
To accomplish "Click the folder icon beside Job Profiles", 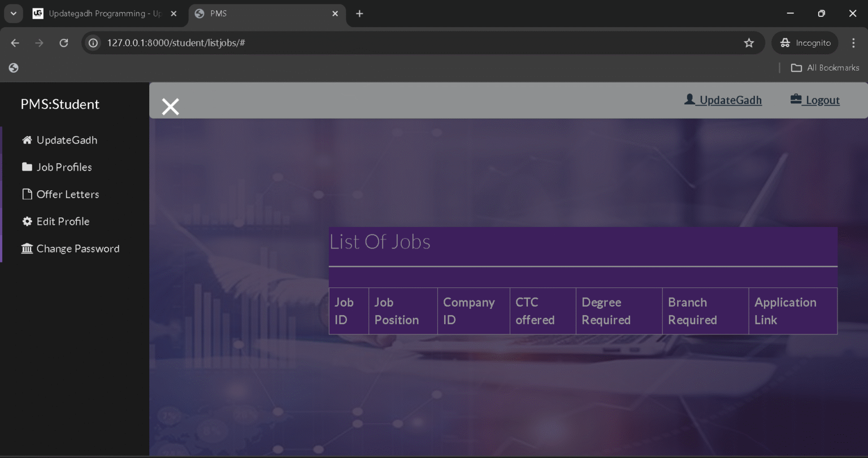I will pyautogui.click(x=27, y=167).
